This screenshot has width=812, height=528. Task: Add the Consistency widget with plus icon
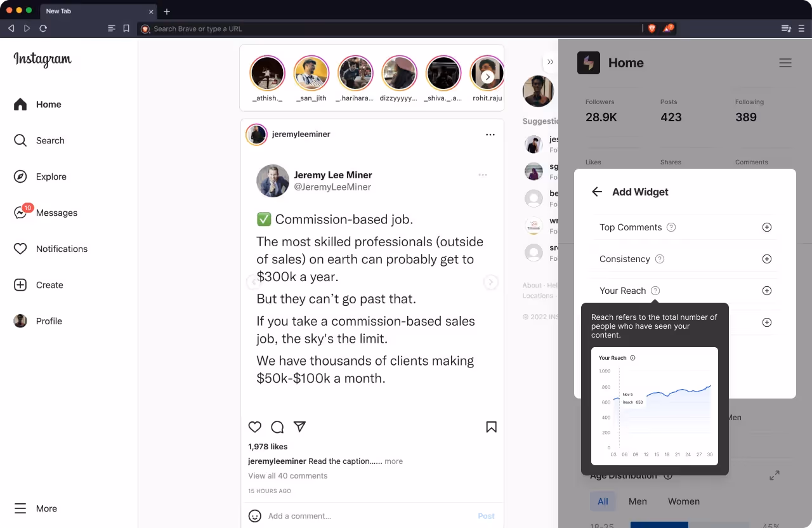(x=766, y=259)
